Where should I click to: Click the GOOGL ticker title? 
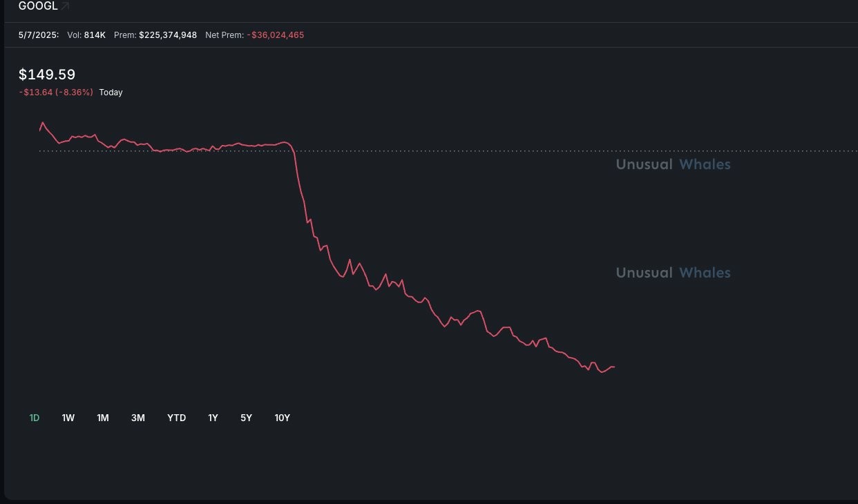[38, 6]
